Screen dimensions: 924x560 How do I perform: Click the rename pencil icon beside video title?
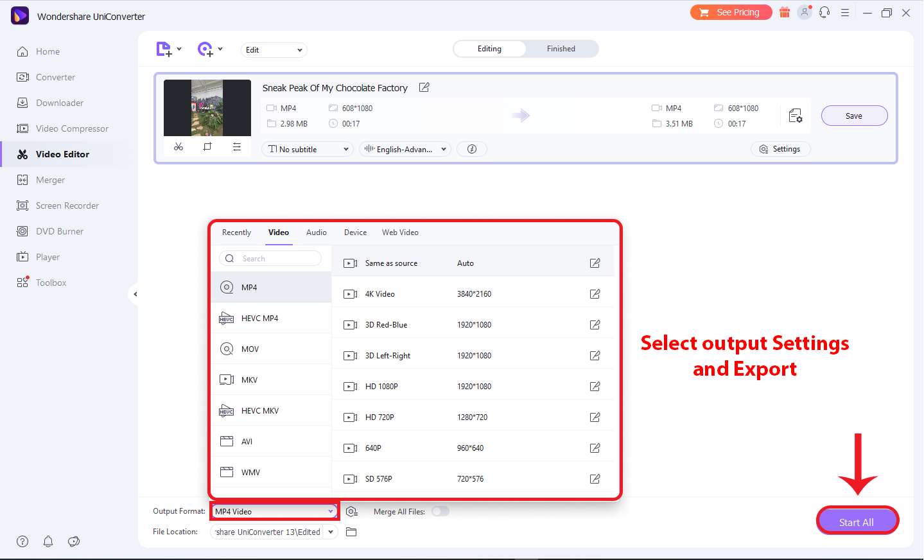424,87
